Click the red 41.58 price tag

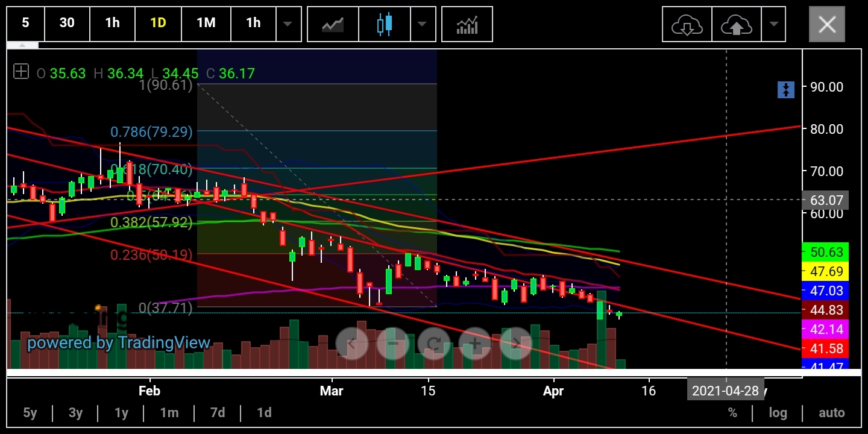click(825, 348)
